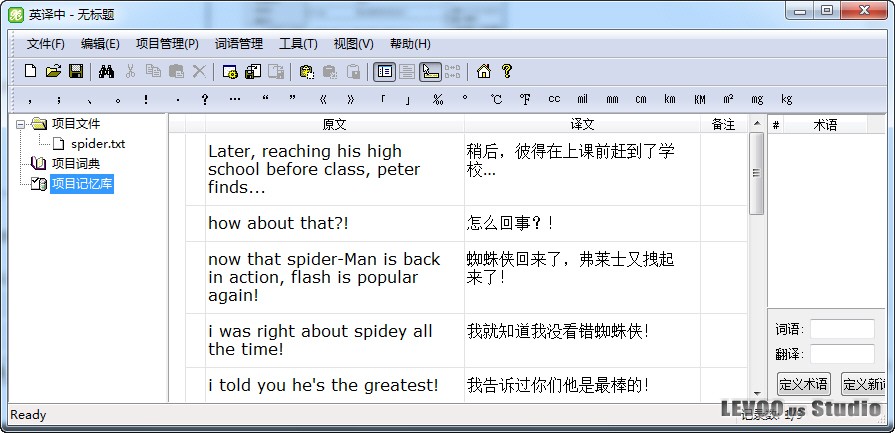Insert the ℉ Fahrenheit symbol
Screen dimensions: 895x433
(525, 99)
